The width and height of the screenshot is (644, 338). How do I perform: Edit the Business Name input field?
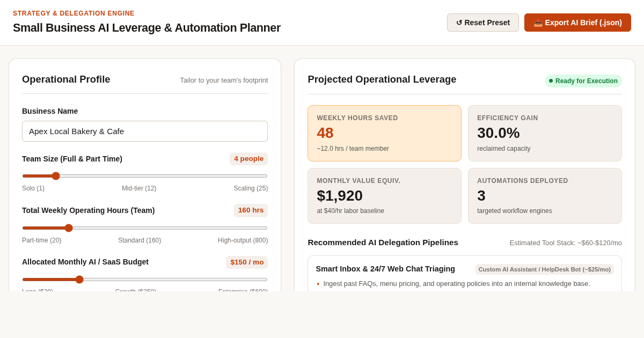click(145, 131)
